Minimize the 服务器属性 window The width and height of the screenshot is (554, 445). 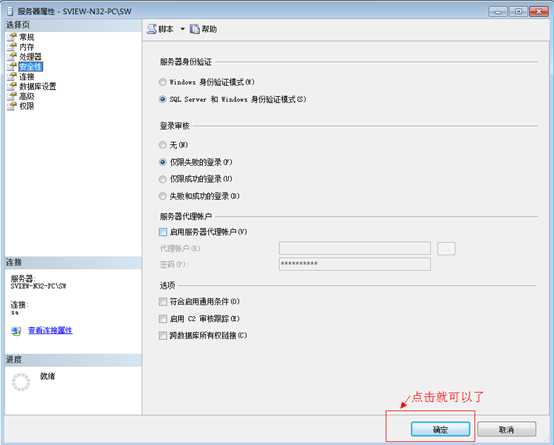click(x=498, y=12)
